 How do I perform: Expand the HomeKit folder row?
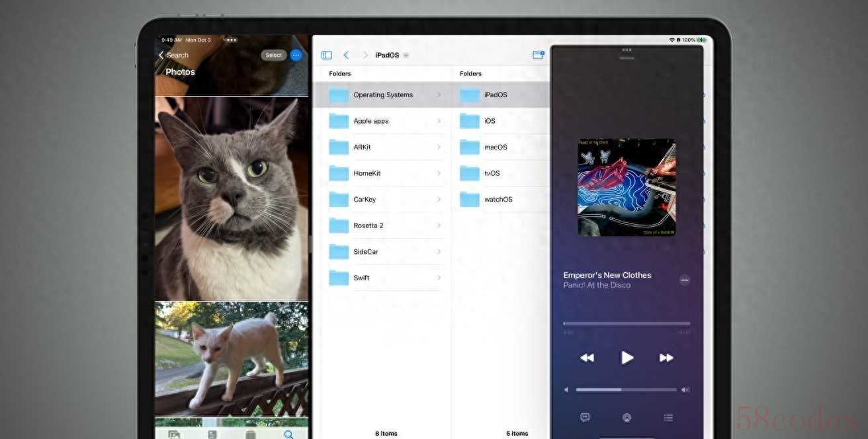[385, 173]
